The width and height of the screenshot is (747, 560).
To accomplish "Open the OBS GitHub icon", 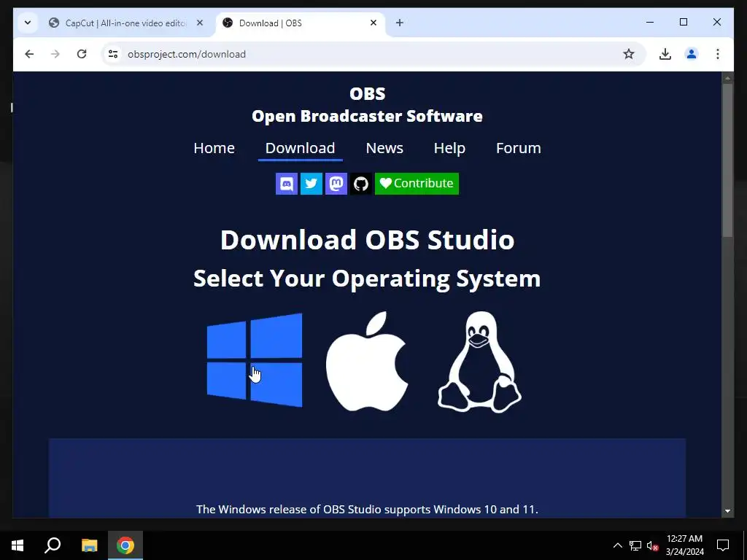I will pyautogui.click(x=361, y=183).
